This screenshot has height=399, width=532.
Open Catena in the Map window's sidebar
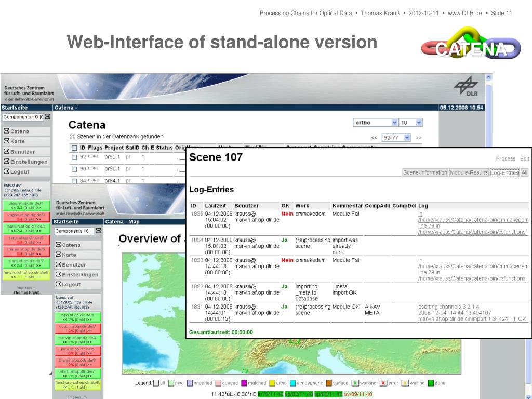coord(78,245)
